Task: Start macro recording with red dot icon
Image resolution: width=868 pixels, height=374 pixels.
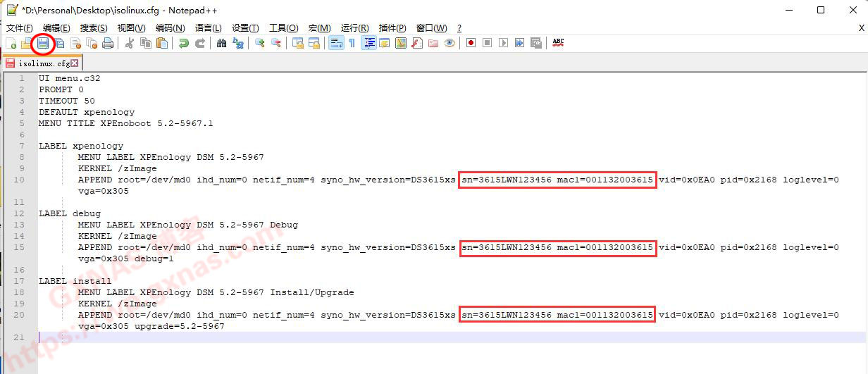Action: tap(471, 43)
